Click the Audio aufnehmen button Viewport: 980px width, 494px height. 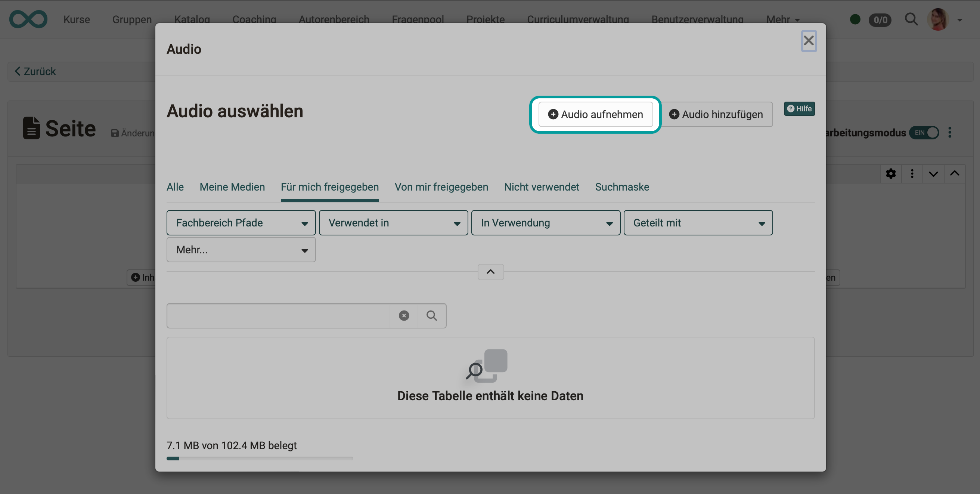pos(595,114)
